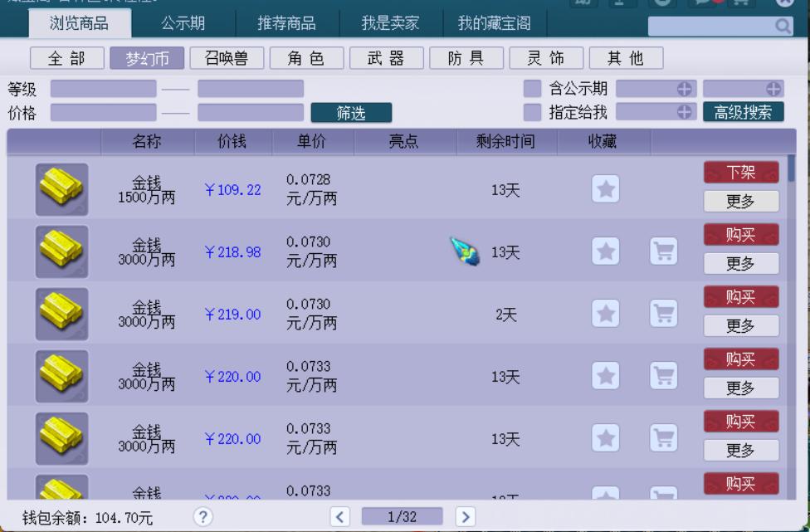Favorite the 1500万两 gold listing with star
The height and width of the screenshot is (532, 810).
[606, 189]
